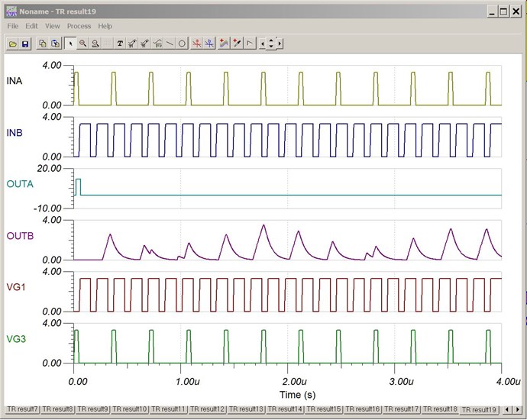Click the right arrow nudge button

pos(280,44)
